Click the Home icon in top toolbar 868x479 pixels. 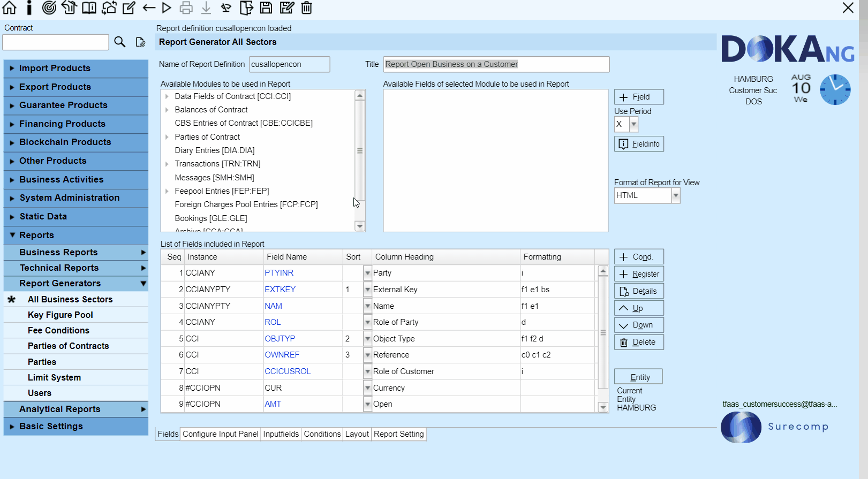[x=10, y=7]
